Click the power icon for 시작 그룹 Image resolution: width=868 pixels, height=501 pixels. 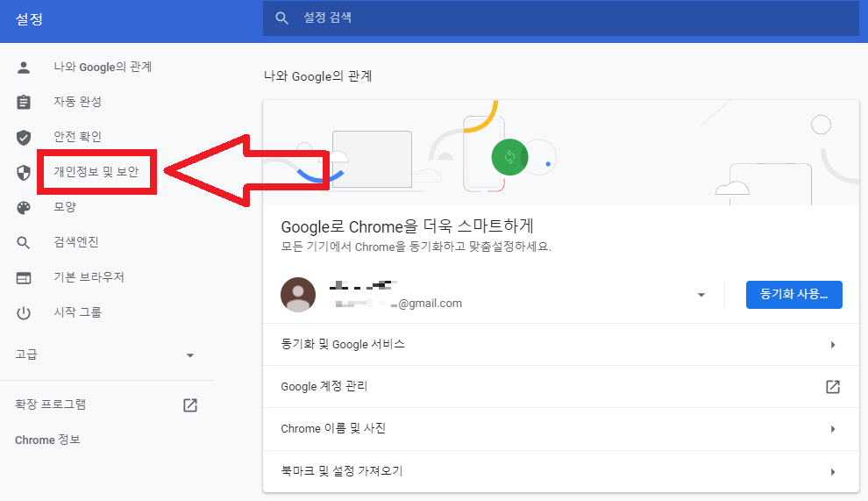24,313
